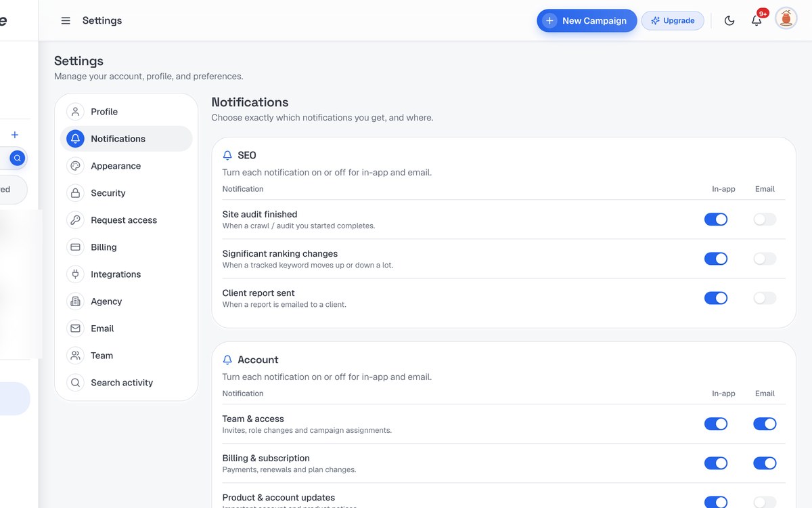Click the bell icon beside SEO heading

coord(227,156)
